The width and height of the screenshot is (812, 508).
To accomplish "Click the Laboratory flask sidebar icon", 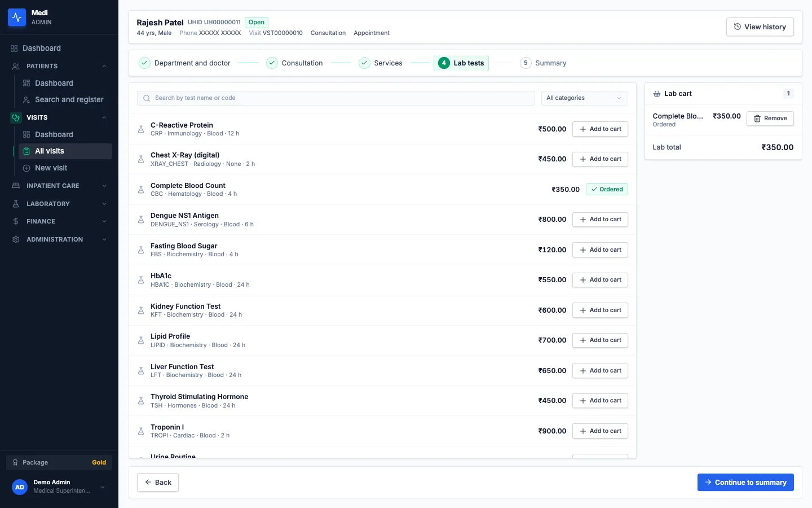I will point(16,204).
